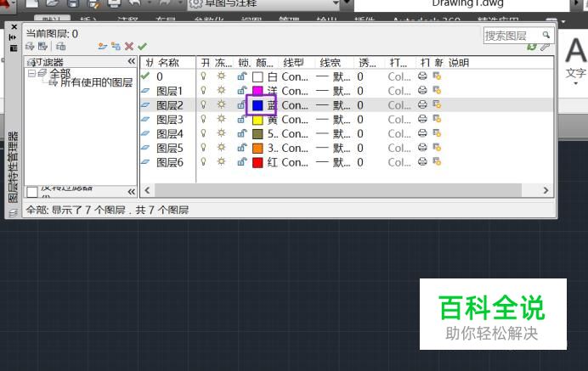Click the status icon of 图层4
Viewport: 588px width, 371px height.
[145, 133]
